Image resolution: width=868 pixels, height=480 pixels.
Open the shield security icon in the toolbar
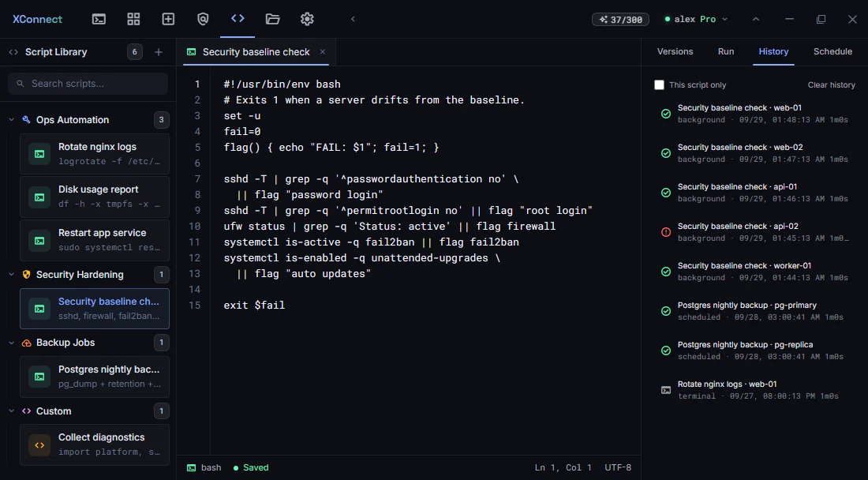[x=203, y=19]
